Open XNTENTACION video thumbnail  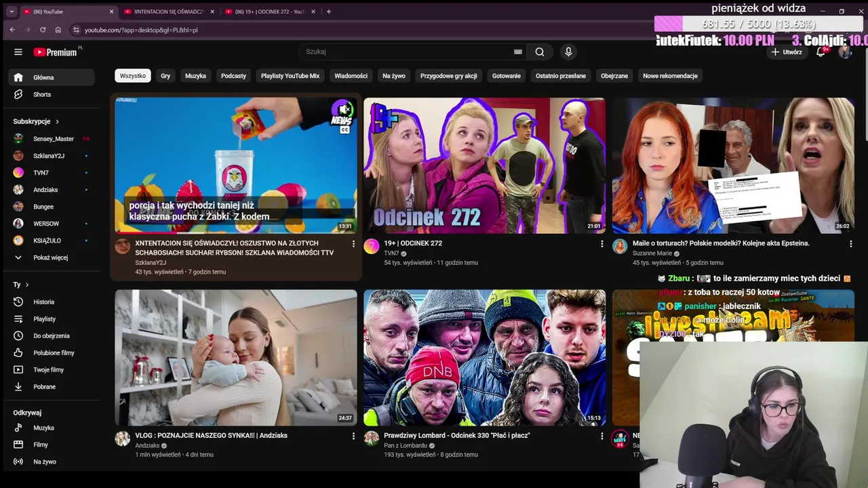click(236, 165)
